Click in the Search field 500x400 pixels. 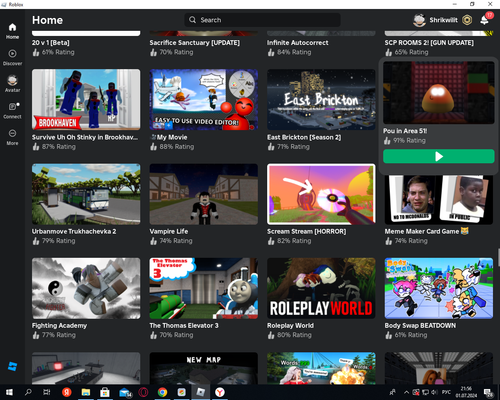pos(262,20)
